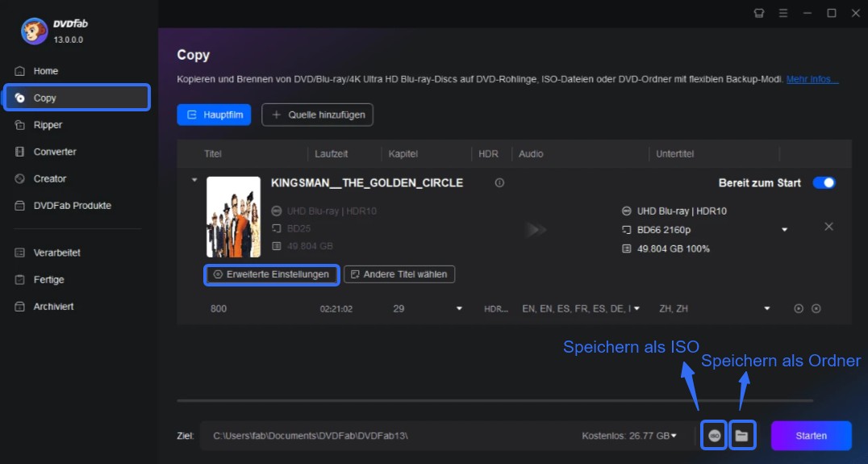Click the Kapitel column header
This screenshot has width=868, height=464.
pyautogui.click(x=403, y=154)
